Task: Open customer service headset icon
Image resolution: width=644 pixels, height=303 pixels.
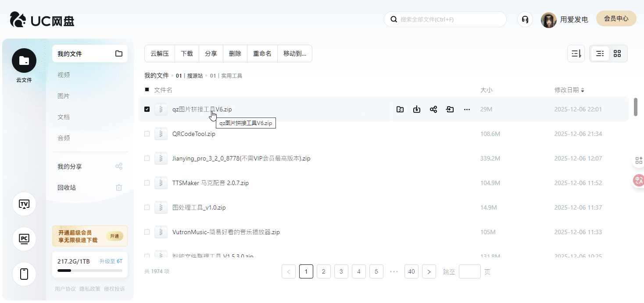Action: pyautogui.click(x=525, y=19)
